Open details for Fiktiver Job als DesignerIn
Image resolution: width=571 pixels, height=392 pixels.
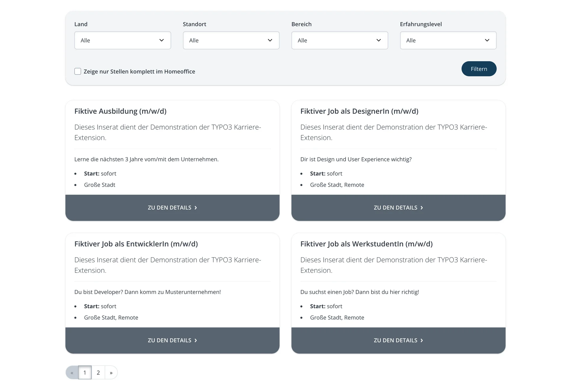pos(399,207)
